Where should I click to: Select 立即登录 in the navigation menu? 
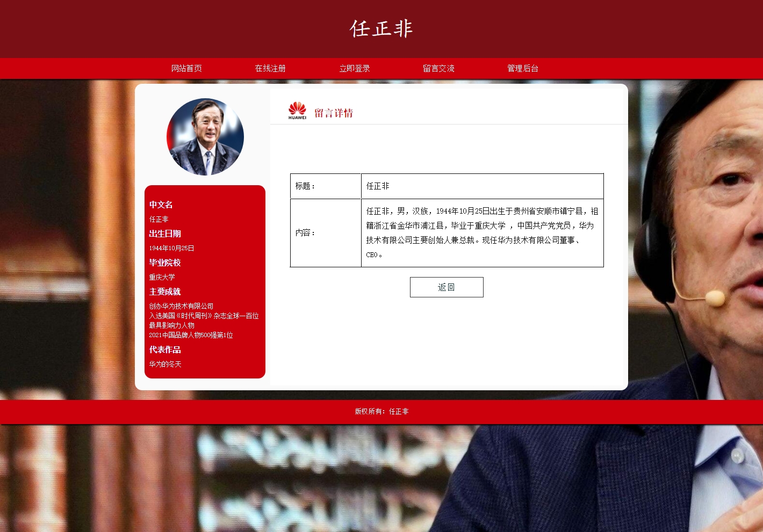pyautogui.click(x=355, y=68)
